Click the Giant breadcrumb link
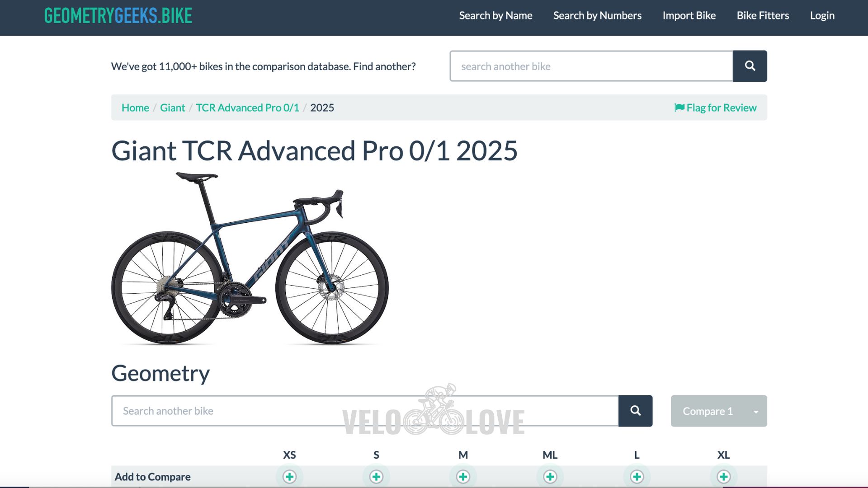The height and width of the screenshot is (488, 868). 172,108
